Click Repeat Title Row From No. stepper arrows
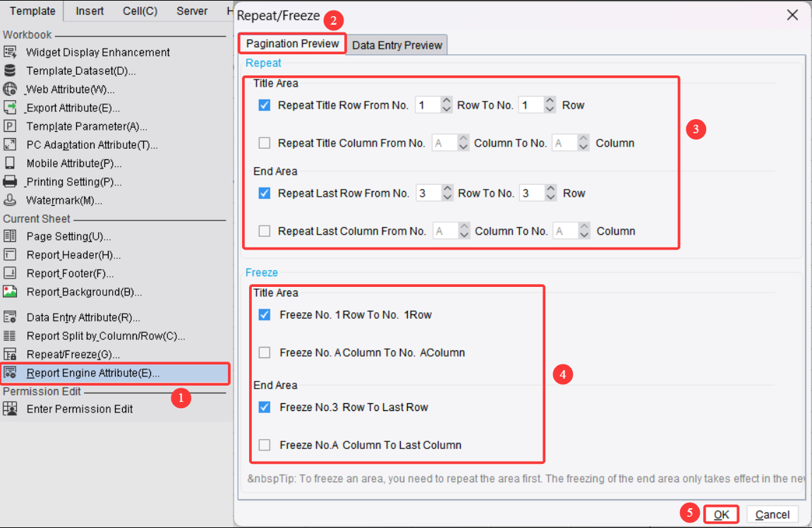The height and width of the screenshot is (528, 812). point(447,105)
